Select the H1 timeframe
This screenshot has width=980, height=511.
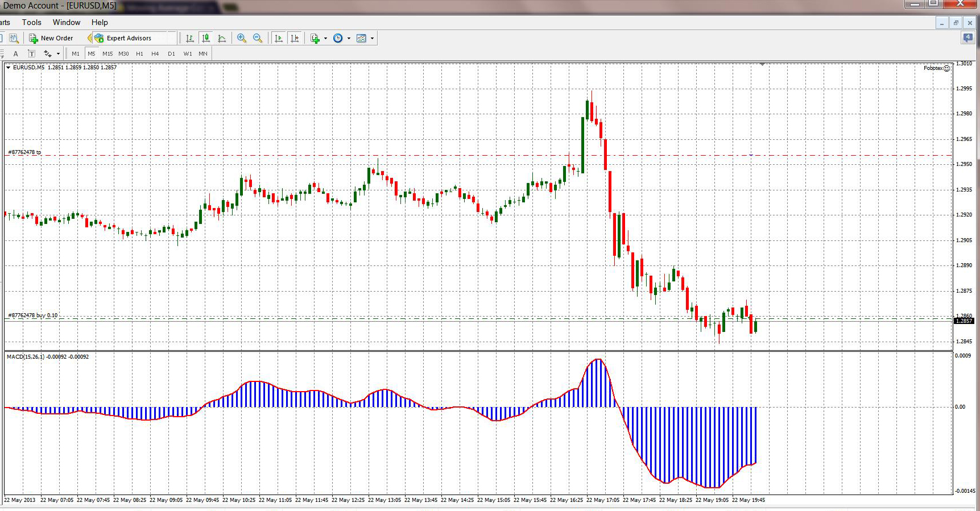click(139, 53)
